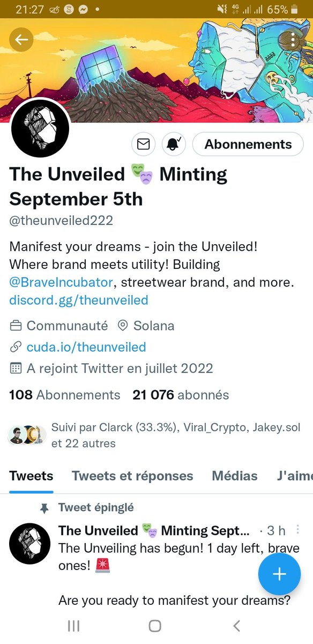Screen dimensions: 313x644
Task: Tap the back arrow icon
Action: click(21, 39)
